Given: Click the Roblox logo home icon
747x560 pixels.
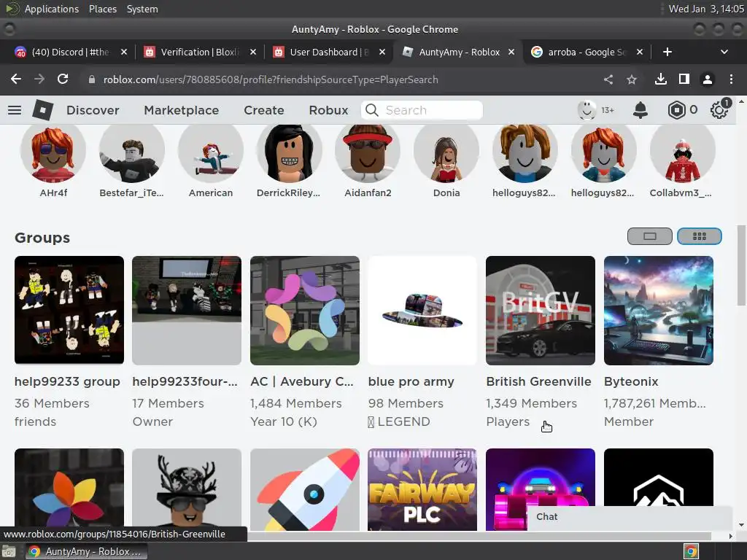Looking at the screenshot, I should 43,110.
